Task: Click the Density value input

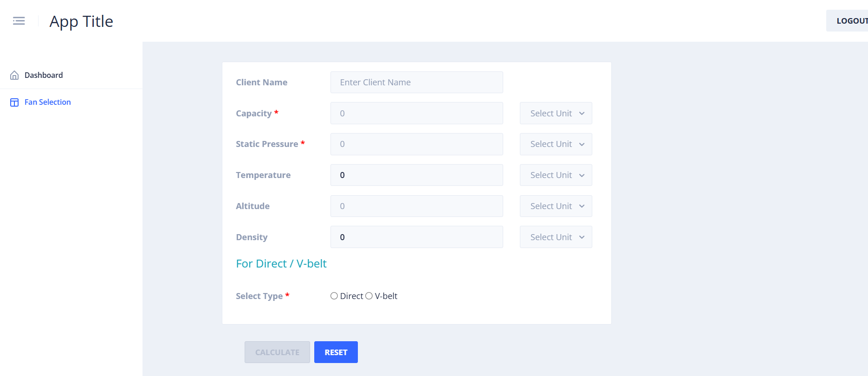Action: click(416, 237)
